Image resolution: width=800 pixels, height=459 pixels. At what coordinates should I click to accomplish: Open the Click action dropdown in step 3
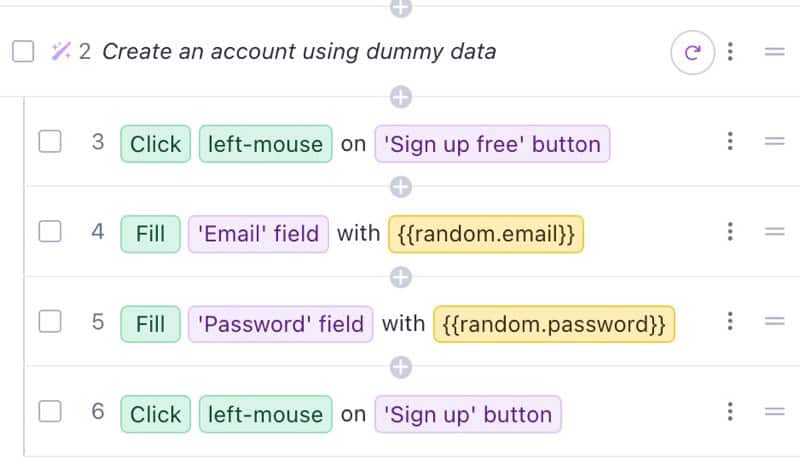click(x=156, y=144)
